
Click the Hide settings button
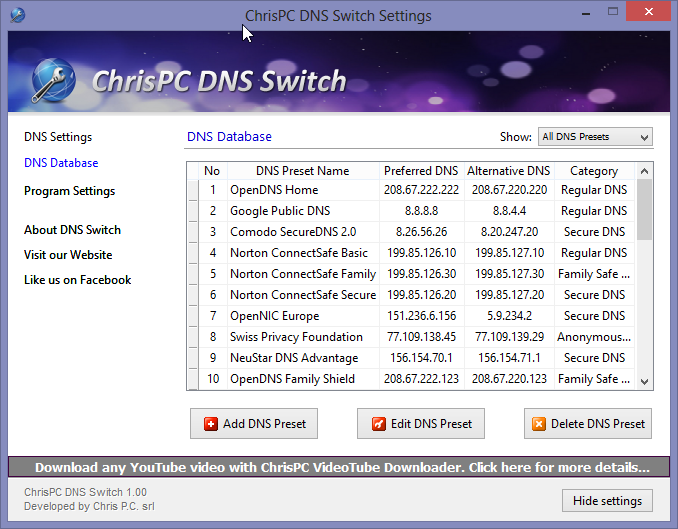click(607, 500)
